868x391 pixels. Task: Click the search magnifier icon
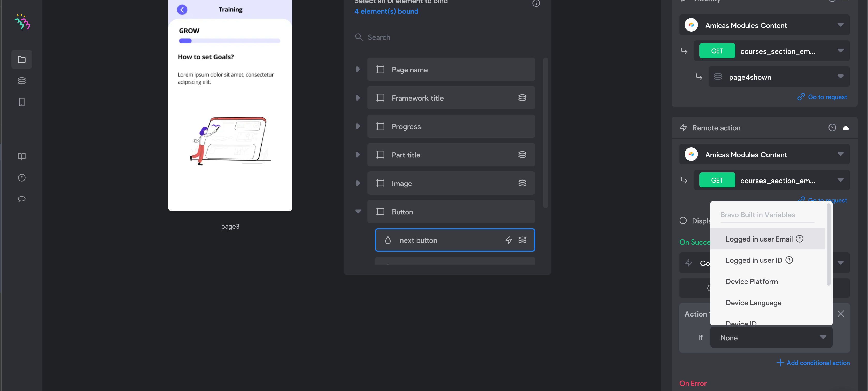(x=359, y=37)
